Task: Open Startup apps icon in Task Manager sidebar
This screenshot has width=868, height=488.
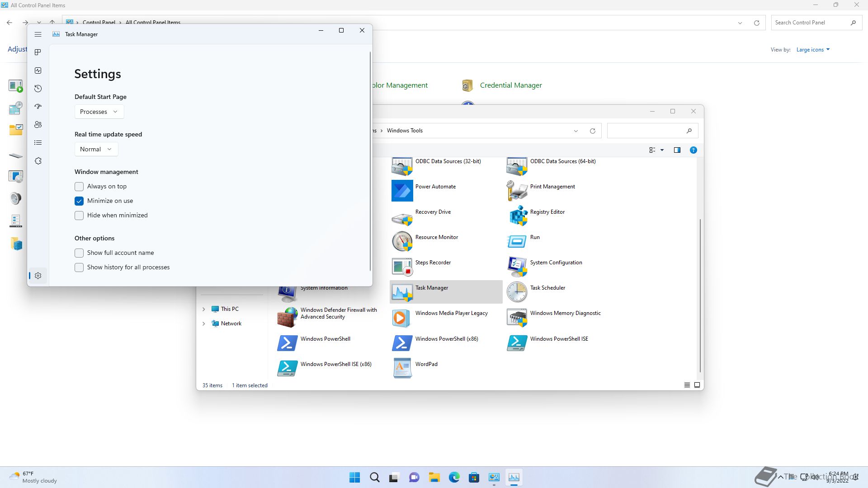Action: pos(38,107)
